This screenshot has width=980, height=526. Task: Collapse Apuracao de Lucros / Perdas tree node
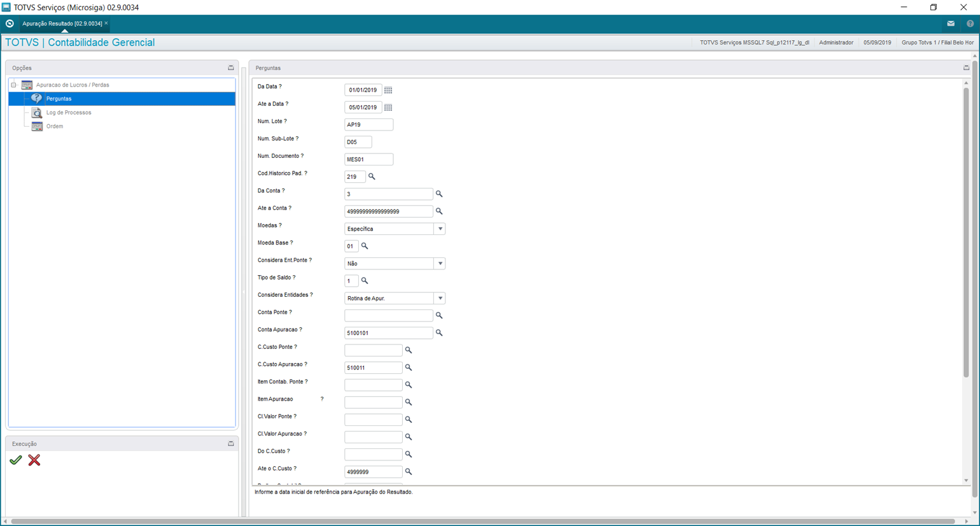pos(13,85)
